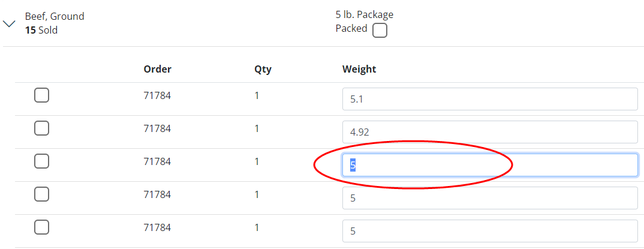
Task: Click the Weight column header
Action: 359,69
